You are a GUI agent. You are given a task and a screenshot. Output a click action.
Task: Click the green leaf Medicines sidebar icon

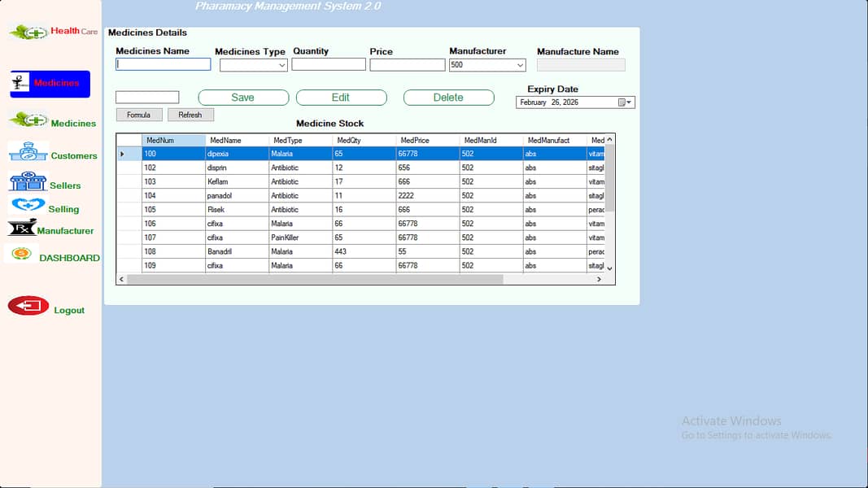[x=28, y=120]
